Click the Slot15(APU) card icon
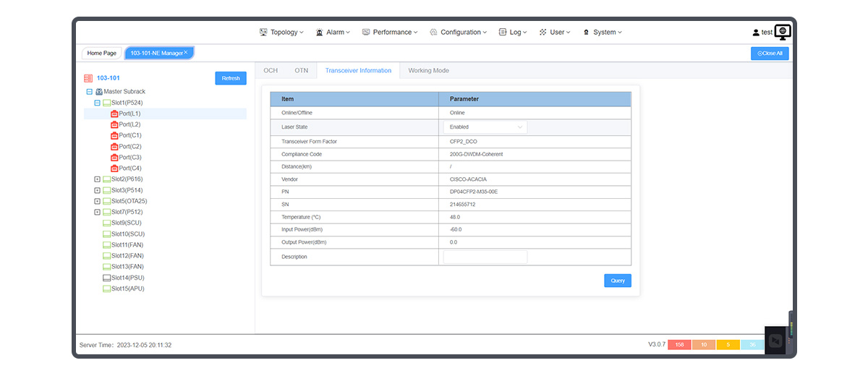This screenshot has height=376, width=868. [107, 289]
